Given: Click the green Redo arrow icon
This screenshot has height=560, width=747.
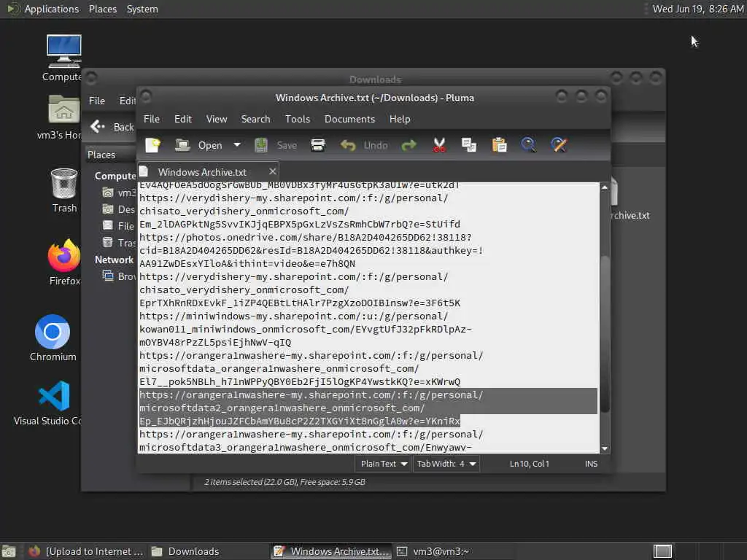Looking at the screenshot, I should (x=409, y=145).
